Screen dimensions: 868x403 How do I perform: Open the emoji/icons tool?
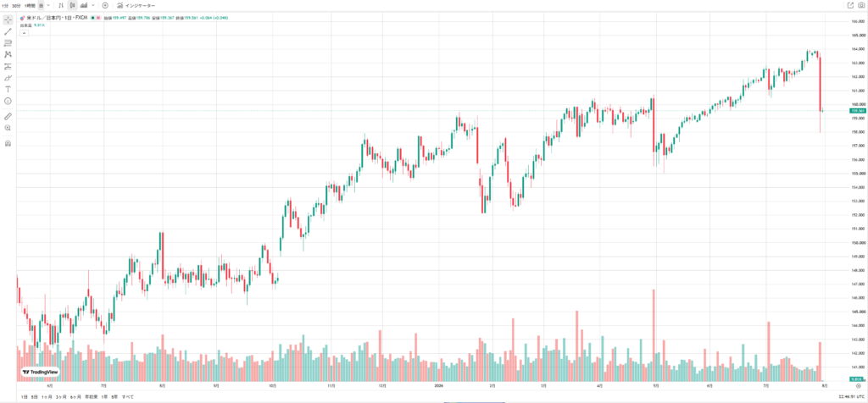(8, 101)
